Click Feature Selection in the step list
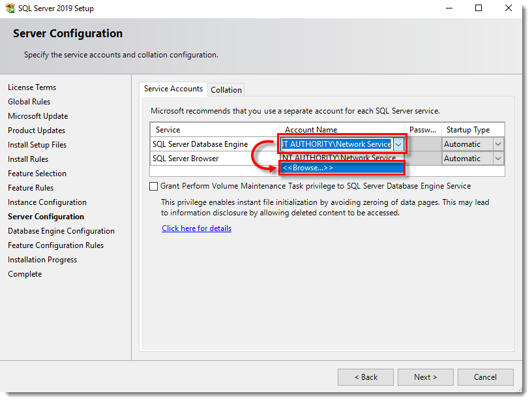Screen dimensions: 532x402 tap(37, 174)
